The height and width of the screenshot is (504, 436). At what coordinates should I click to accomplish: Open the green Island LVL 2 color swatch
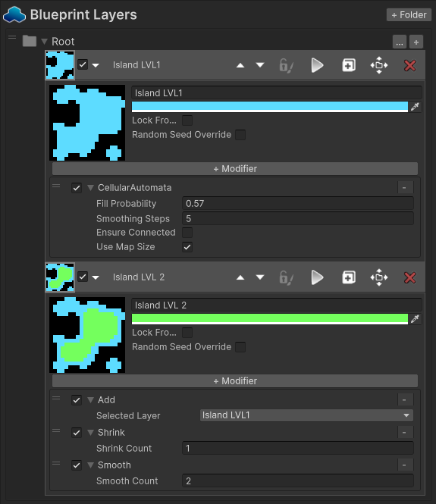[x=270, y=319]
